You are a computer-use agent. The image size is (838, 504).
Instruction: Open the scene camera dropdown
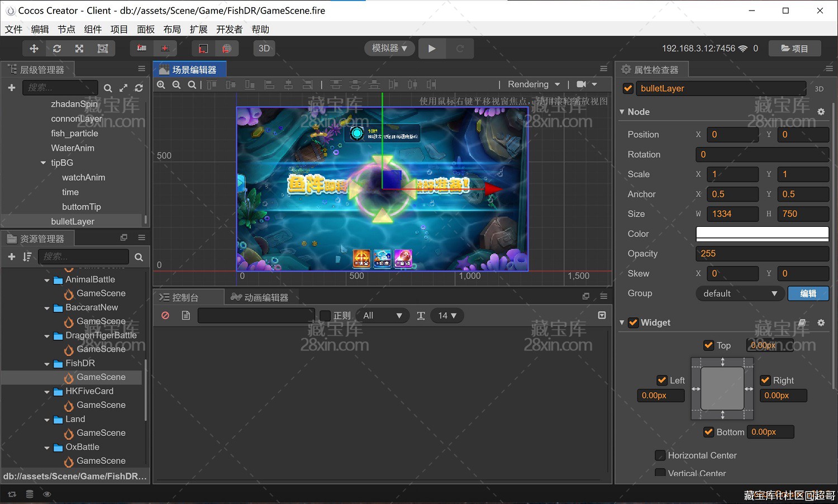tap(587, 84)
